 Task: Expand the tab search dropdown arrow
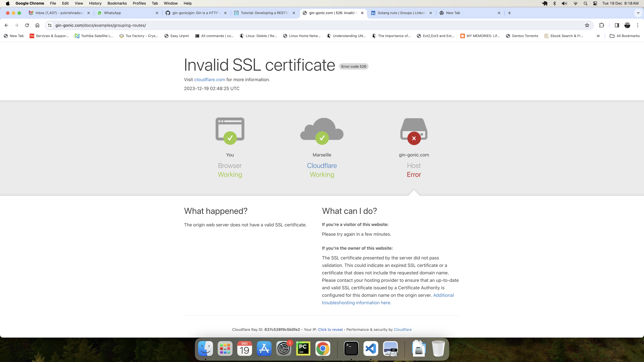pyautogui.click(x=638, y=13)
